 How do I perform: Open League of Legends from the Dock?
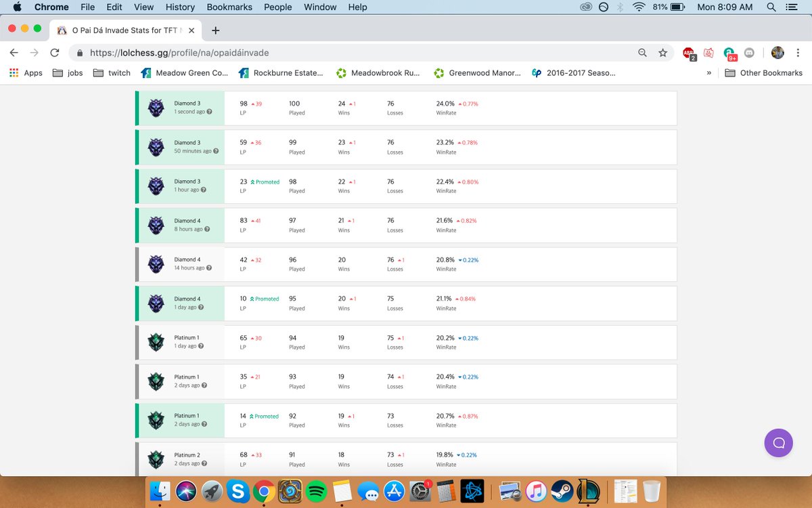pyautogui.click(x=588, y=491)
